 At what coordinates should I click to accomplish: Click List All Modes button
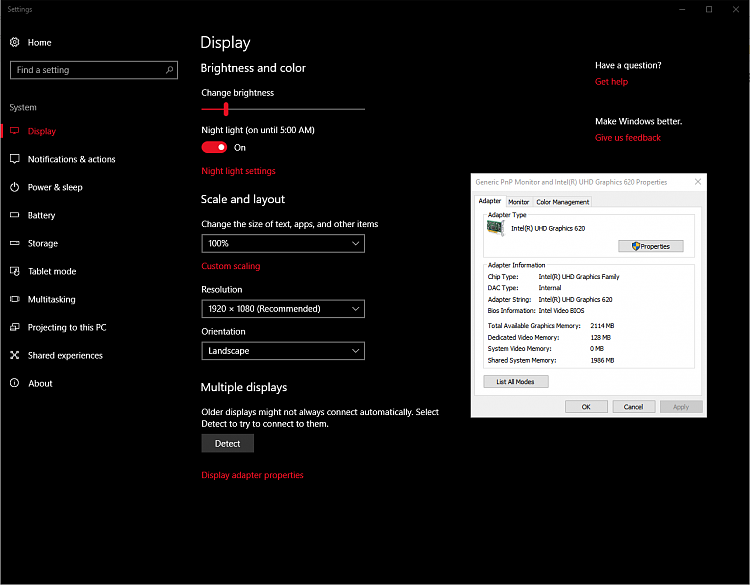click(x=516, y=382)
